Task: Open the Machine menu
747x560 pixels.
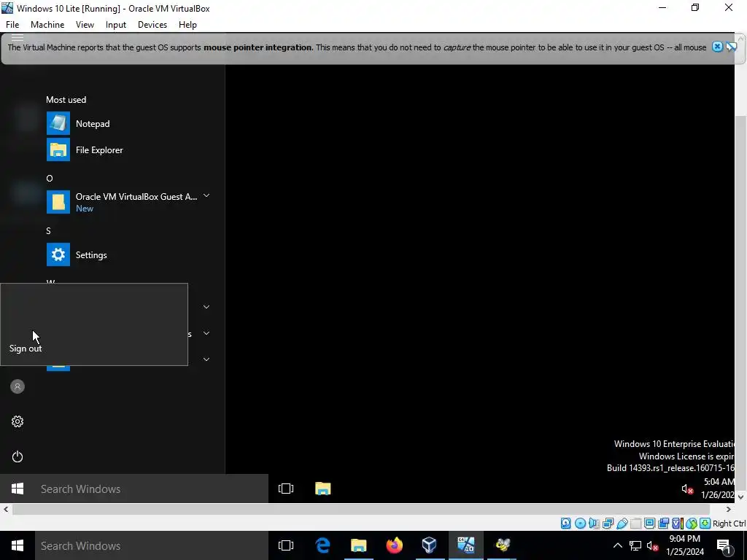Action: [x=47, y=25]
